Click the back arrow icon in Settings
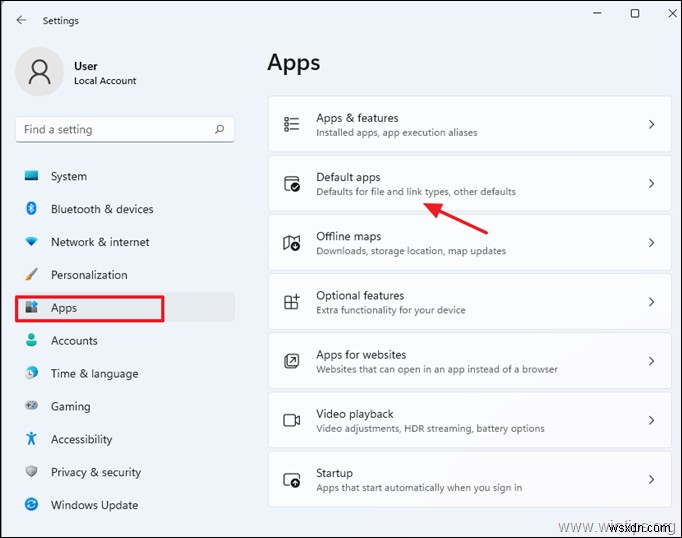This screenshot has height=538, width=682. [21, 20]
